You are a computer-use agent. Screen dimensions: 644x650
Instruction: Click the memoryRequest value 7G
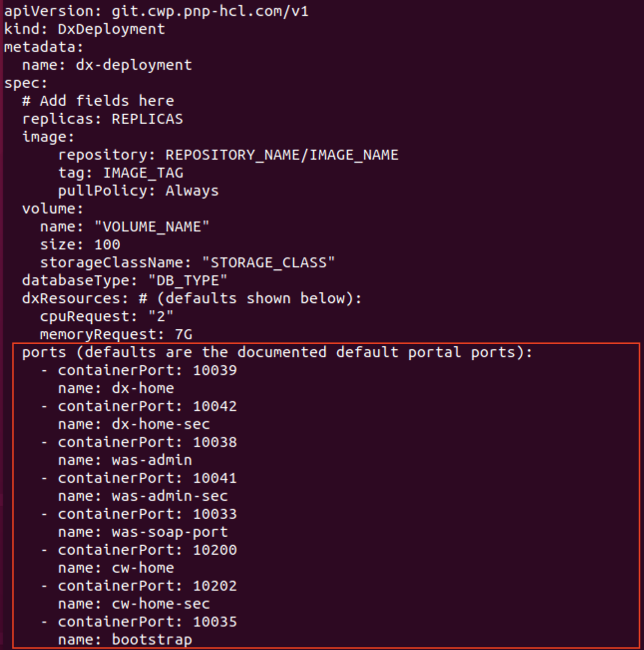click(x=184, y=334)
